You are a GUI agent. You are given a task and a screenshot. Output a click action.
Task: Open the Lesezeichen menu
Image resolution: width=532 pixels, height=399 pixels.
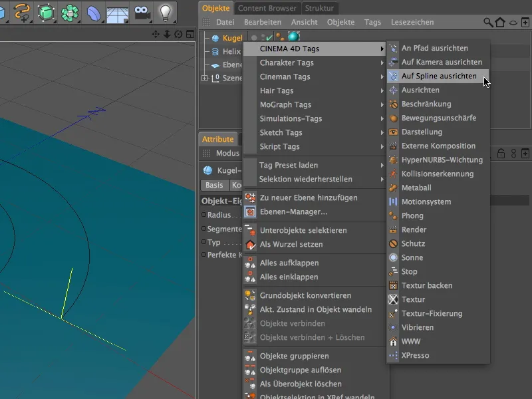point(412,23)
